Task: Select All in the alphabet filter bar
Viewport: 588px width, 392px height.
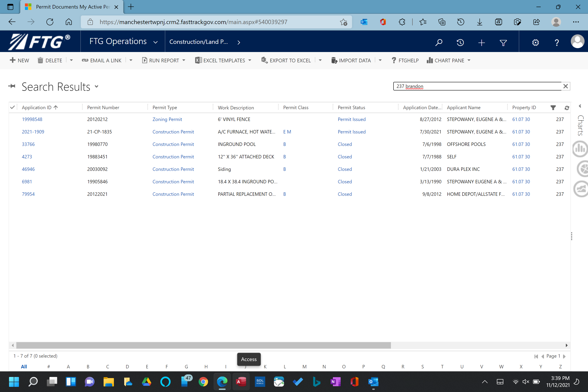Action: [x=24, y=366]
